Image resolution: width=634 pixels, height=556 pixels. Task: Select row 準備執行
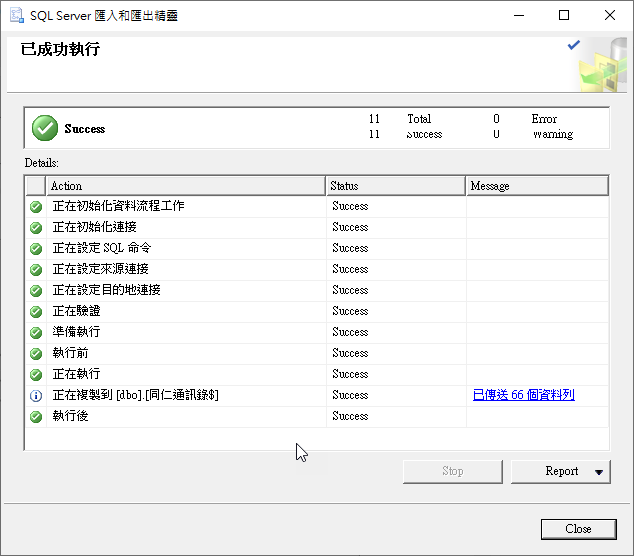click(x=317, y=333)
